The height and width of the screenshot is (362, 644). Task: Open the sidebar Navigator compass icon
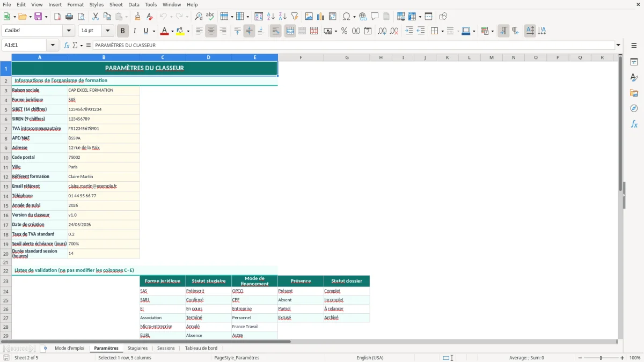634,108
